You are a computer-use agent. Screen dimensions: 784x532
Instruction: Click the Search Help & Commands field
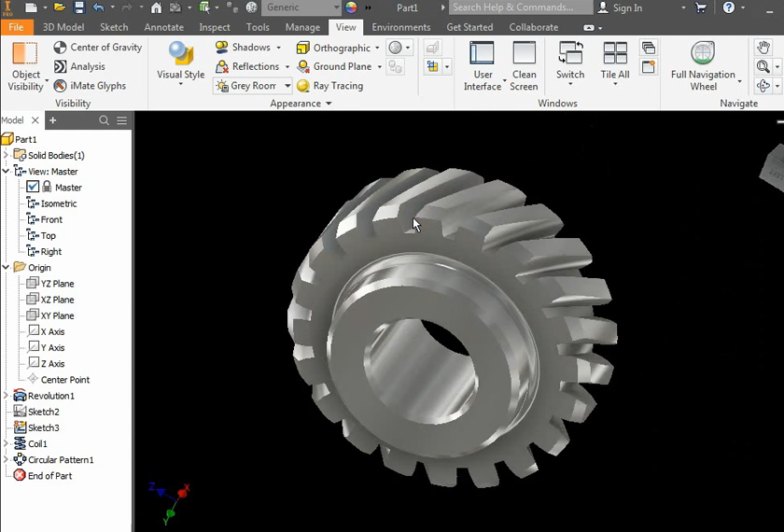pos(519,7)
